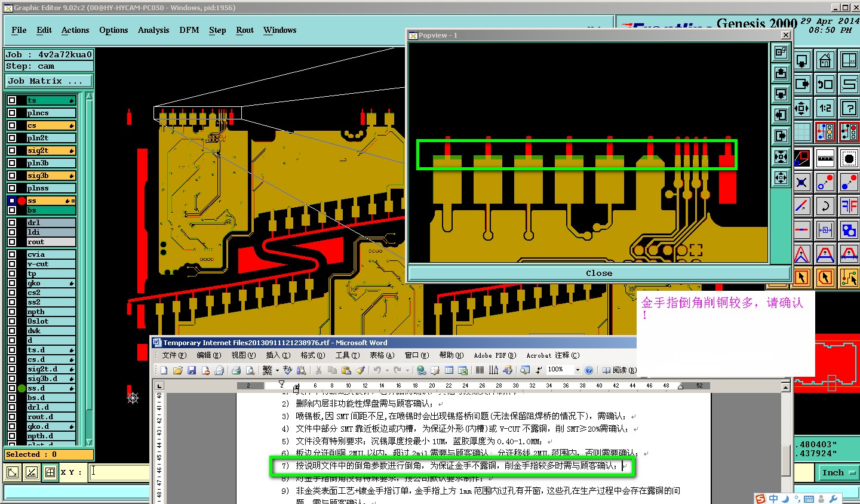Viewport: 860px width, 504px height.
Task: Click the Save icon in Word toolbar
Action: [x=192, y=370]
